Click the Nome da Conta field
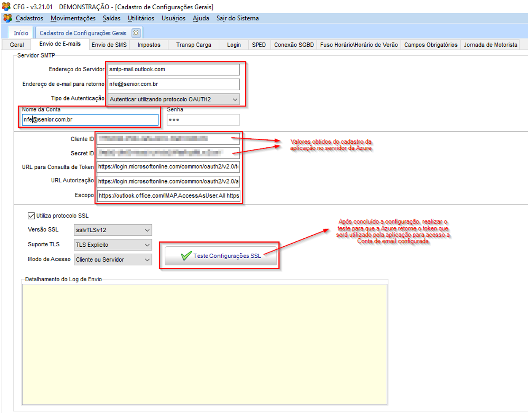This screenshot has height=420, width=528. pyautogui.click(x=90, y=120)
